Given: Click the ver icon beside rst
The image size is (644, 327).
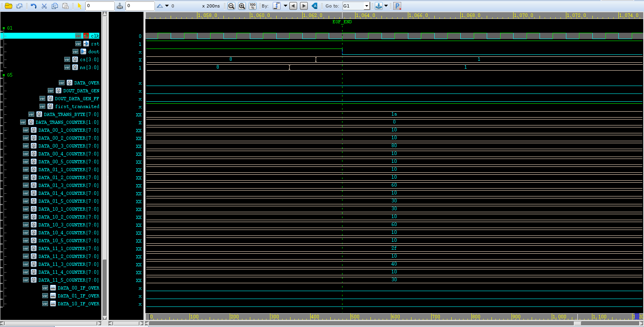Looking at the screenshot, I should pyautogui.click(x=78, y=44).
